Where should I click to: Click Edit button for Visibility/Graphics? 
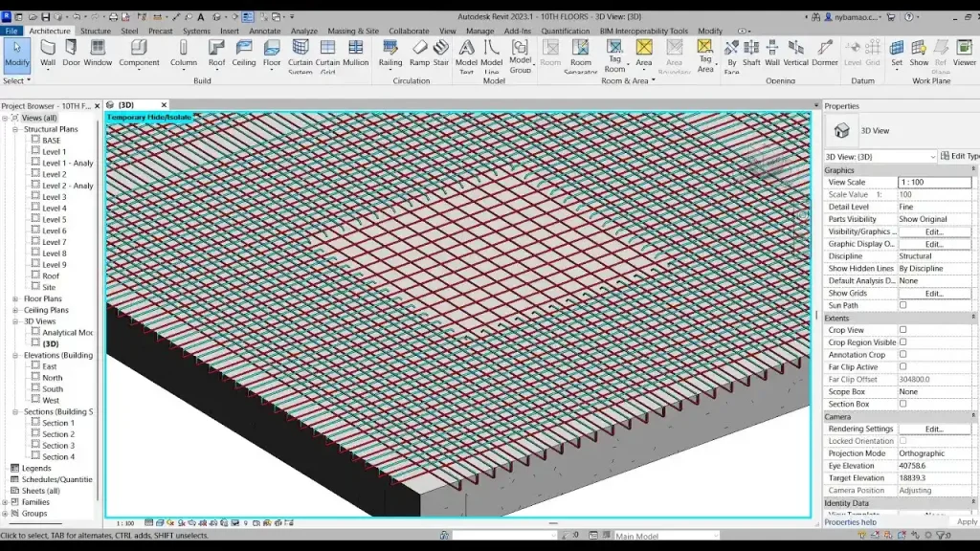pos(934,231)
